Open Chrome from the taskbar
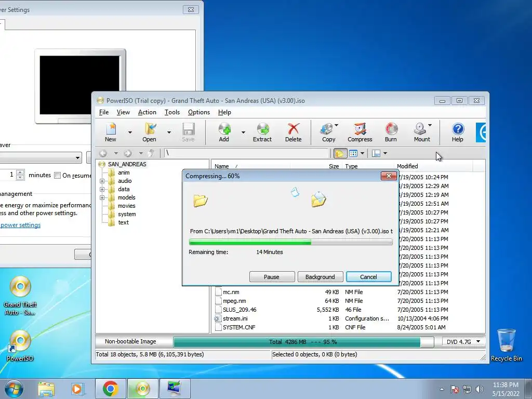This screenshot has height=399, width=532. 110,389
